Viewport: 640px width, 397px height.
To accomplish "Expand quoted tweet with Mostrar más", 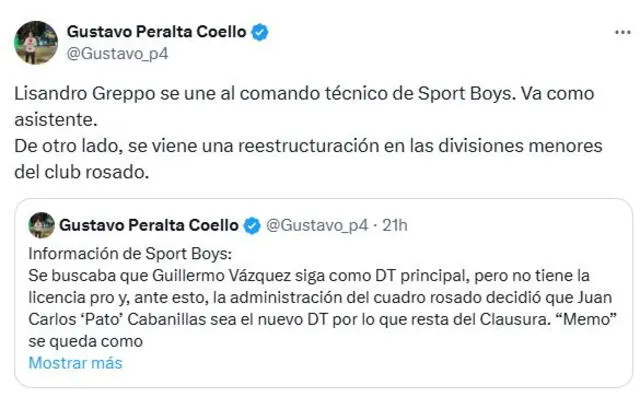I will [x=76, y=363].
